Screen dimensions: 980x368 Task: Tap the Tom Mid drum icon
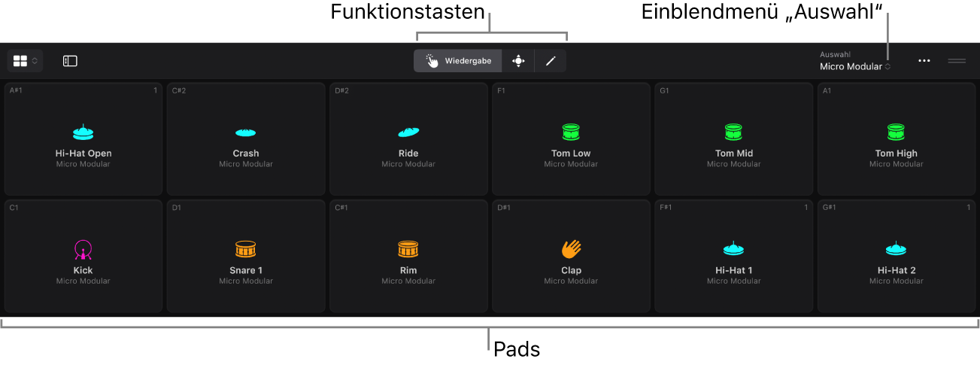click(x=734, y=132)
